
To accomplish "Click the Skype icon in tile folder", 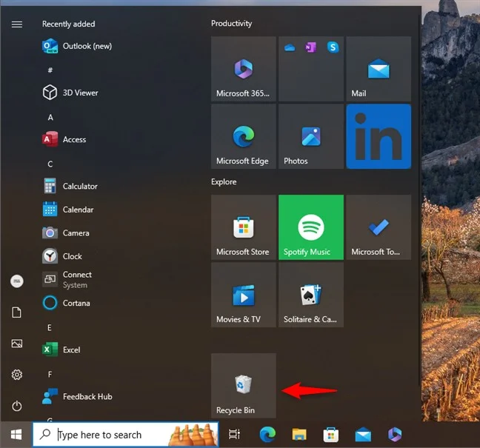I will (333, 47).
